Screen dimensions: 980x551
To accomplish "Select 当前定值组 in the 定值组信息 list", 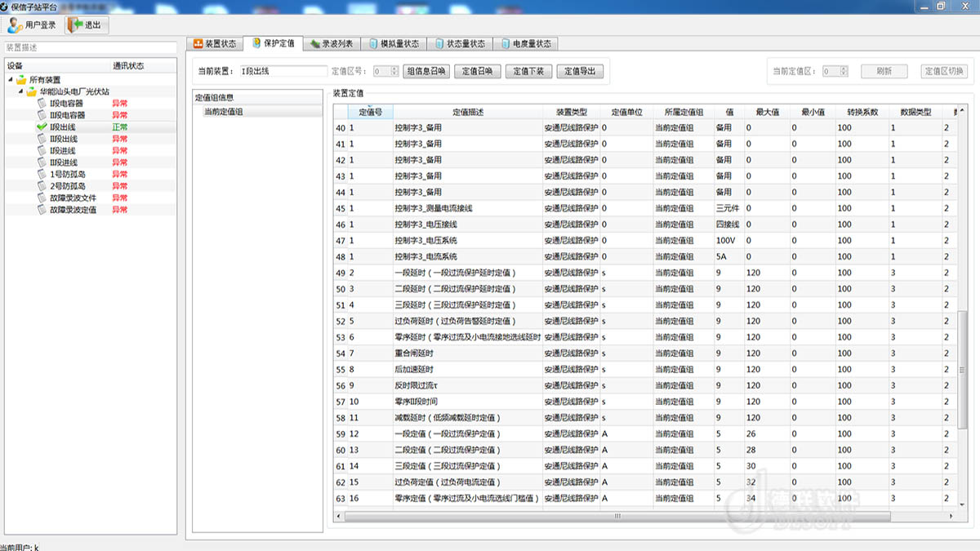I will pyautogui.click(x=223, y=112).
